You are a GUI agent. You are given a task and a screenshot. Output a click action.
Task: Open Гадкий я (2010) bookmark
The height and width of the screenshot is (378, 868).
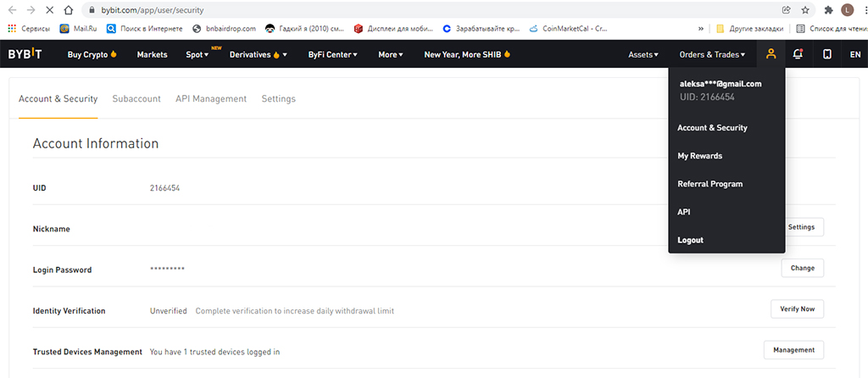pos(305,28)
